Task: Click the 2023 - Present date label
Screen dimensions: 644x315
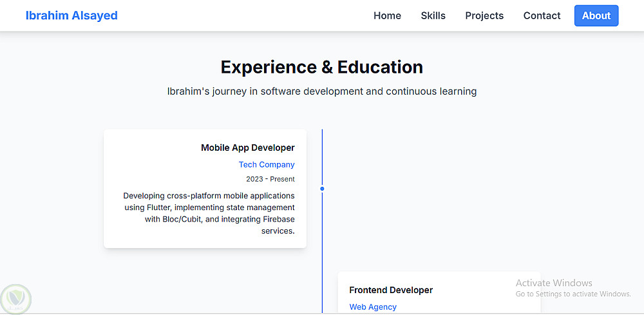Action: (x=270, y=179)
